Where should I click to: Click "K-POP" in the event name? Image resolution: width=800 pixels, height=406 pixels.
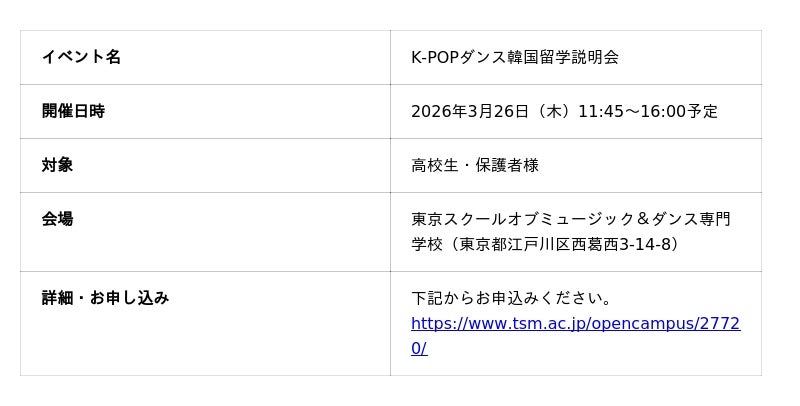435,57
